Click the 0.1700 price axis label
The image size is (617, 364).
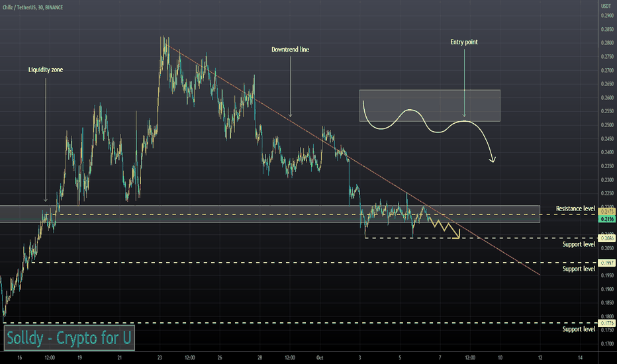pyautogui.click(x=607, y=343)
